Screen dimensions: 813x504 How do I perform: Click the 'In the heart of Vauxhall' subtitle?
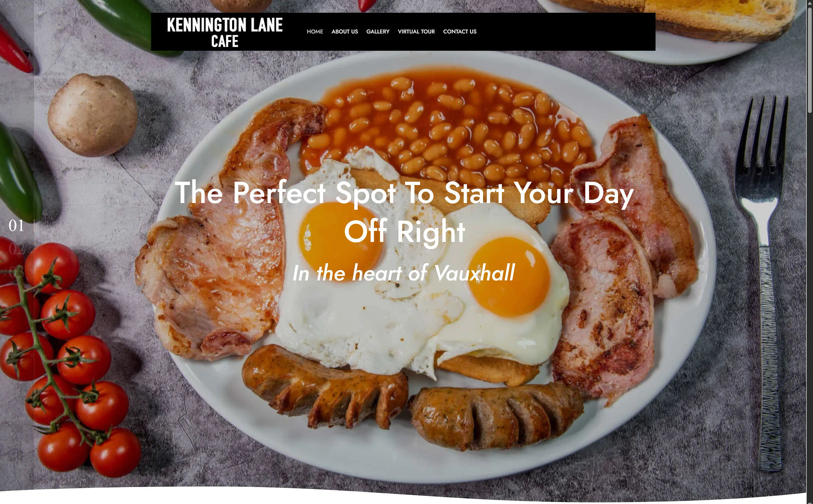click(x=403, y=273)
